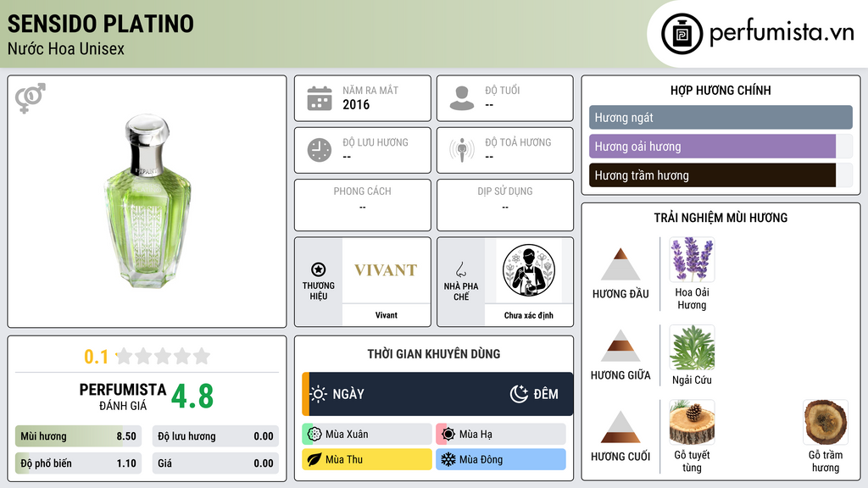Click the summer sun icon in Mùa Hạ
The height and width of the screenshot is (488, 868).
448,435
